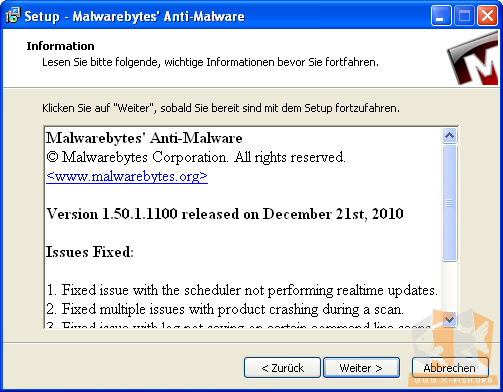Click the 'Issues Fixed:' heading

(x=90, y=252)
